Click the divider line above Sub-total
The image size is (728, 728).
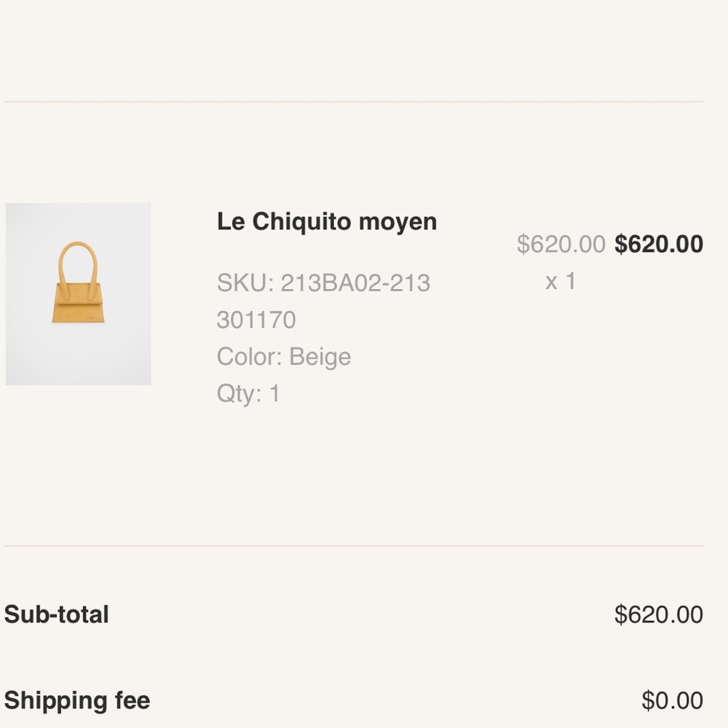354,546
